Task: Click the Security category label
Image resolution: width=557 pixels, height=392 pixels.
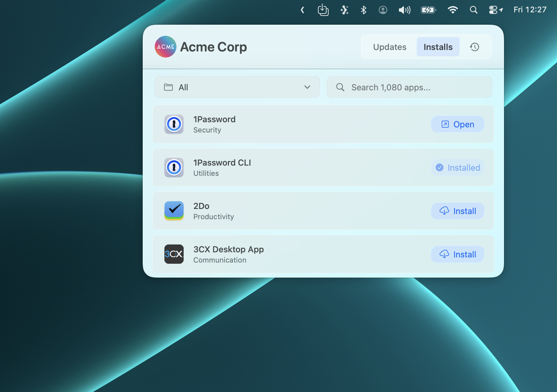Action: [x=207, y=130]
